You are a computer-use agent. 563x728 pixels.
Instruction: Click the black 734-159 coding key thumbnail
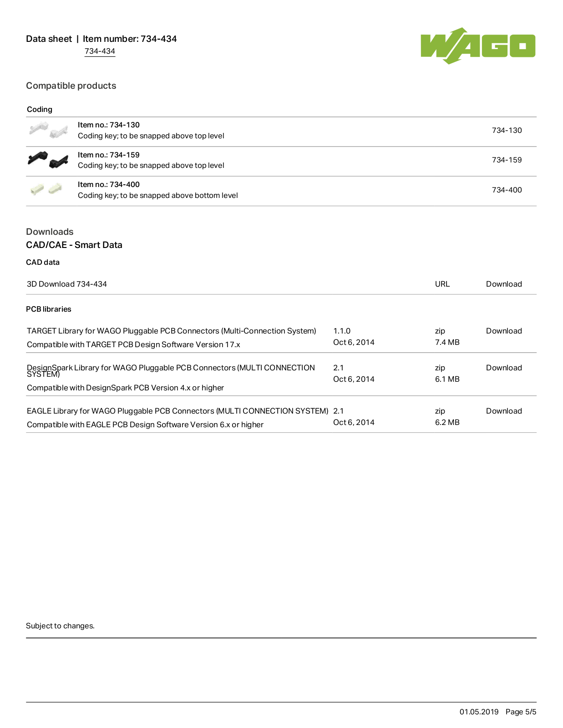pyautogui.click(x=48, y=160)
